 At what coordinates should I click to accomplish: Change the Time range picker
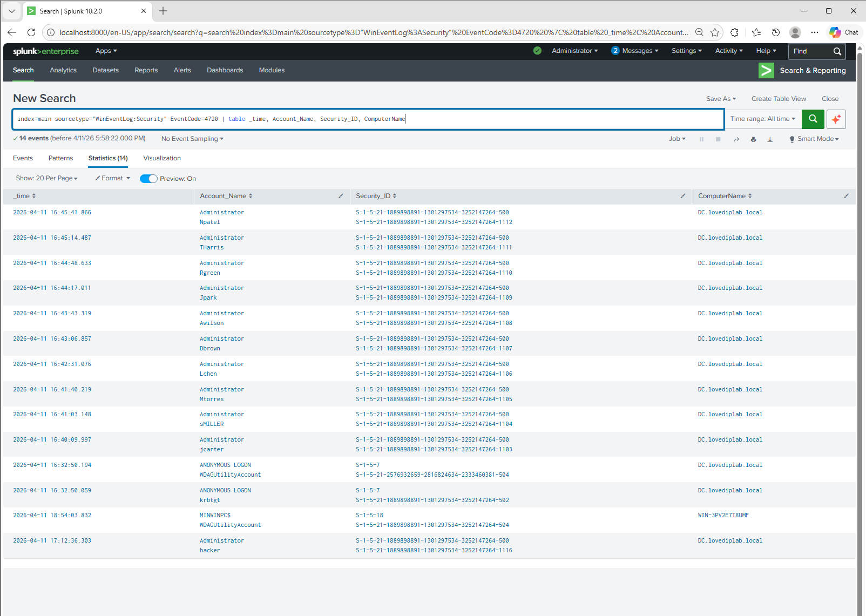763,119
